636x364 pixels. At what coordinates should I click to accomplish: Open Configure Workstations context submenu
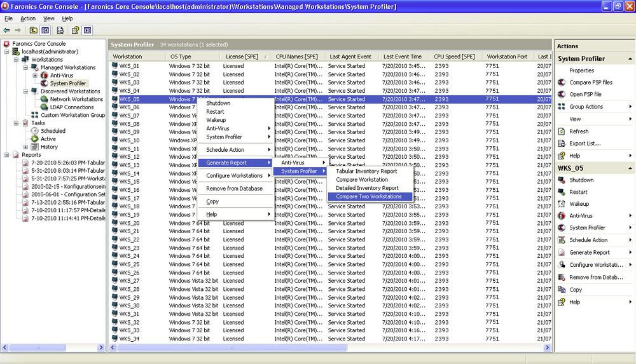[x=235, y=175]
